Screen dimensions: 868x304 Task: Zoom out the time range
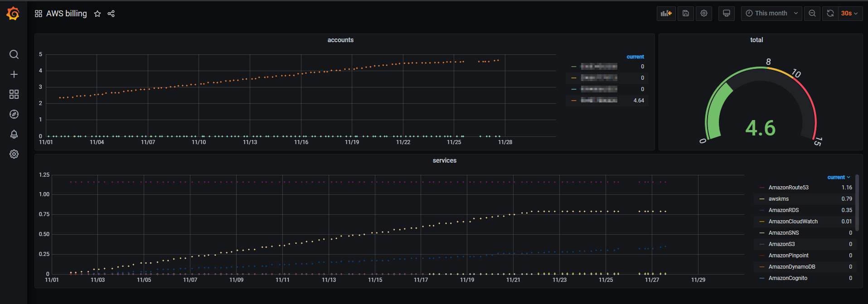(x=812, y=13)
